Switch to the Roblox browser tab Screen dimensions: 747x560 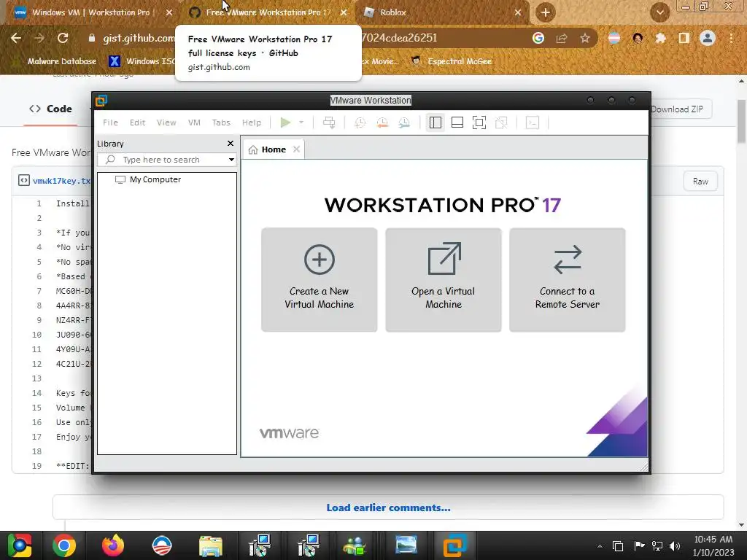click(x=393, y=12)
